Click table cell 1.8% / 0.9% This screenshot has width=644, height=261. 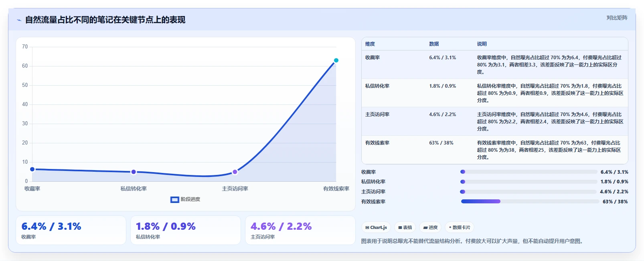click(x=442, y=86)
